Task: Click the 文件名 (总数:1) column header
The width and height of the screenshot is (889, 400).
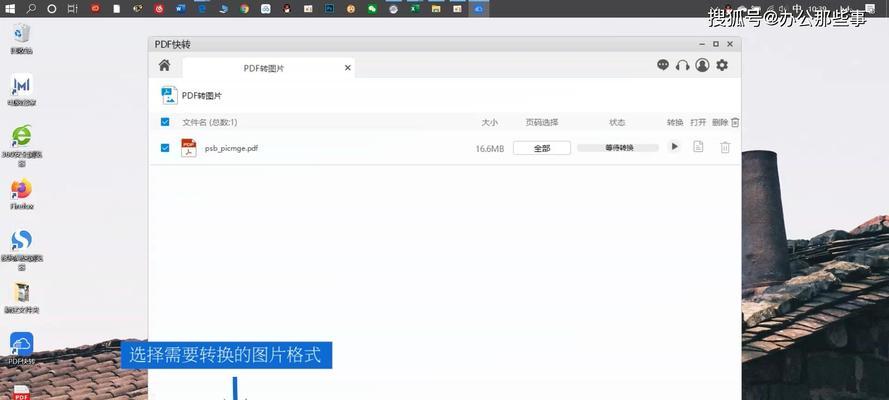Action: click(210, 122)
